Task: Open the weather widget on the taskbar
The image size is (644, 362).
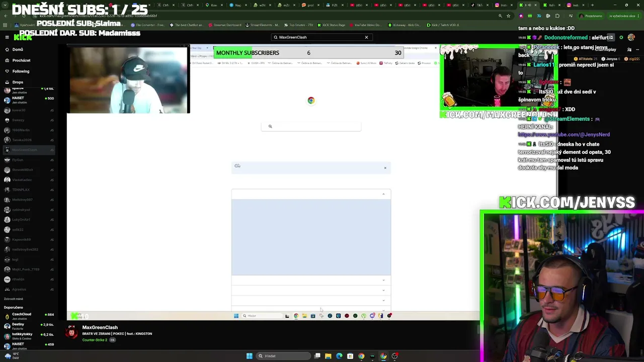Action: (x=11, y=355)
